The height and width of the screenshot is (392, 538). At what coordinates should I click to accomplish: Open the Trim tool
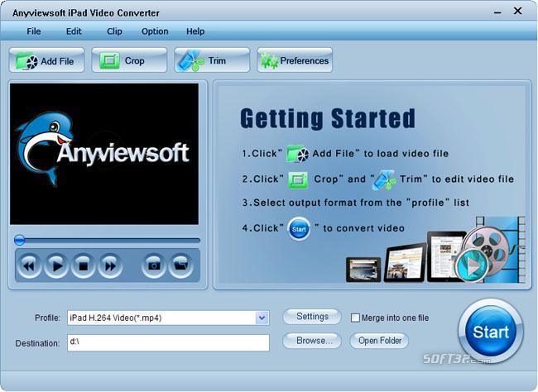coord(212,60)
